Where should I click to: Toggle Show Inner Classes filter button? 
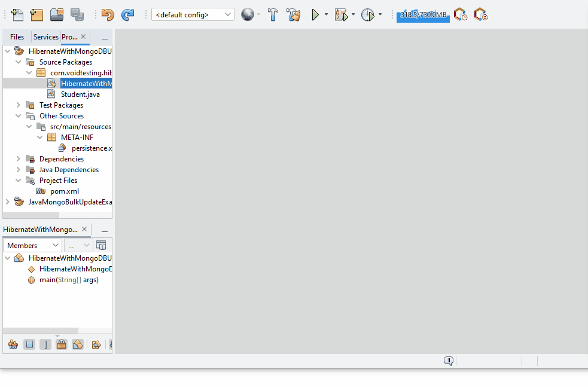[x=78, y=344]
